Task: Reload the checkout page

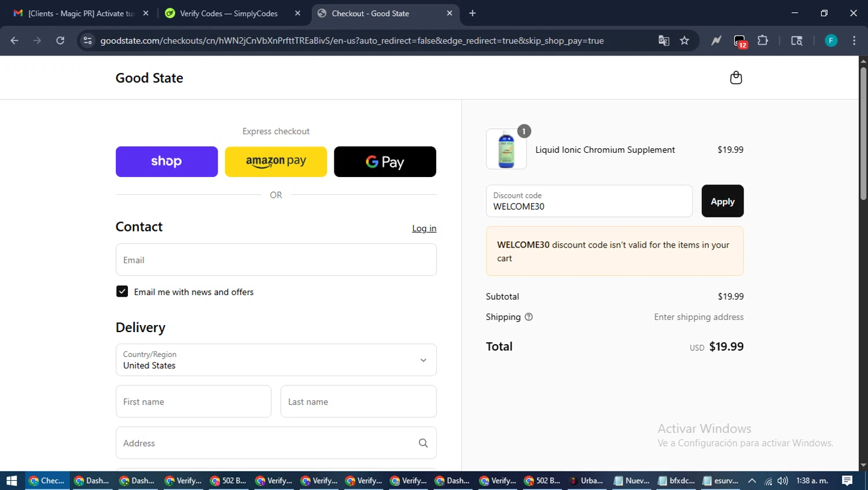Action: [x=60, y=40]
